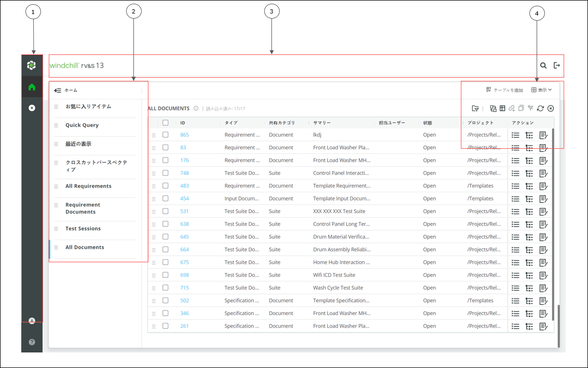Viewport: 588px width, 368px height.
Task: Open Test Sessions menu item
Action: [x=83, y=229]
